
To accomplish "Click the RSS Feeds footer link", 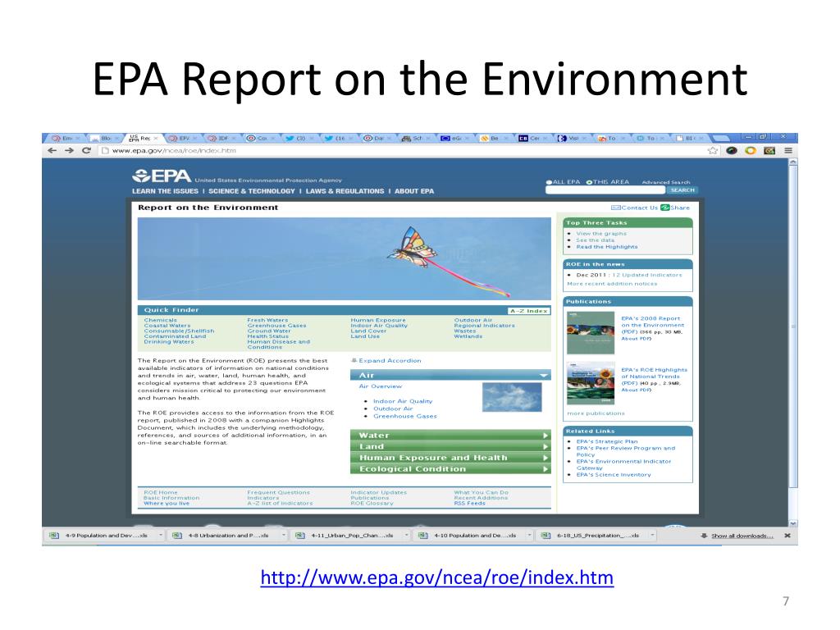I will (x=469, y=503).
